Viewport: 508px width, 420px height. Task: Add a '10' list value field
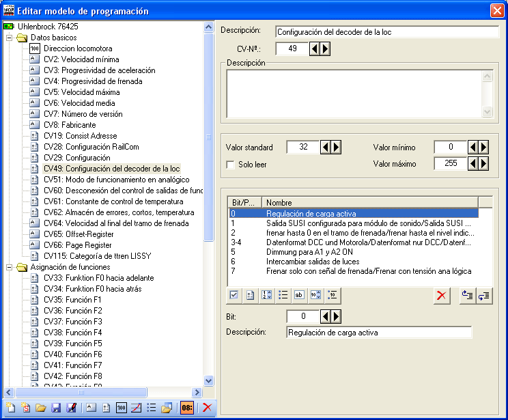tap(332, 295)
